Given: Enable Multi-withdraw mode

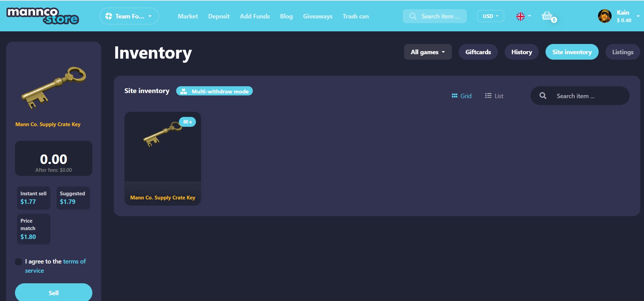Looking at the screenshot, I should coord(214,91).
